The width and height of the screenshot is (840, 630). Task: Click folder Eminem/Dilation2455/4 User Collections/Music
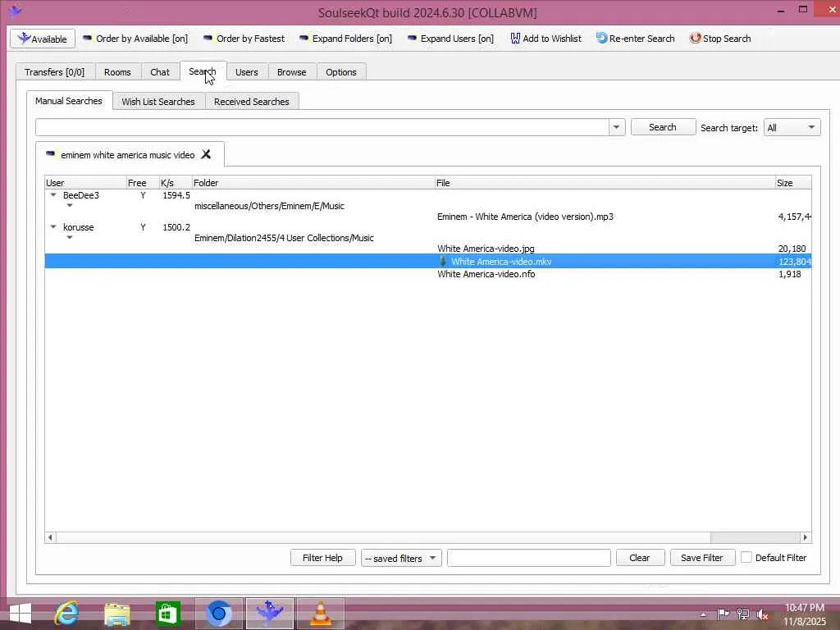pyautogui.click(x=284, y=238)
